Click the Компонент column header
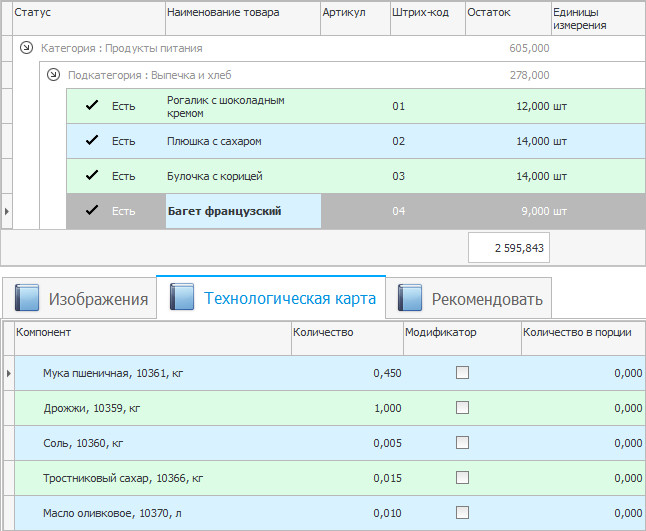Screen dimensions: 646x531 pos(153,339)
